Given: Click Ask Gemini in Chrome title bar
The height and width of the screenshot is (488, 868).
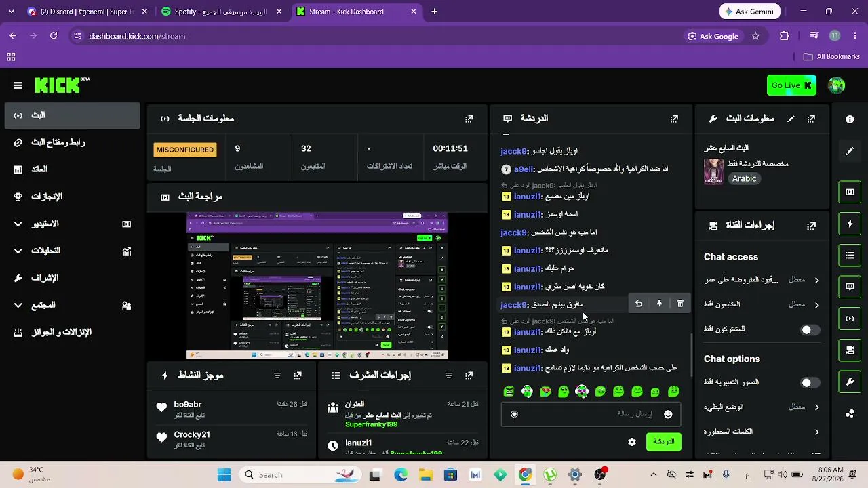Looking at the screenshot, I should coord(750,12).
